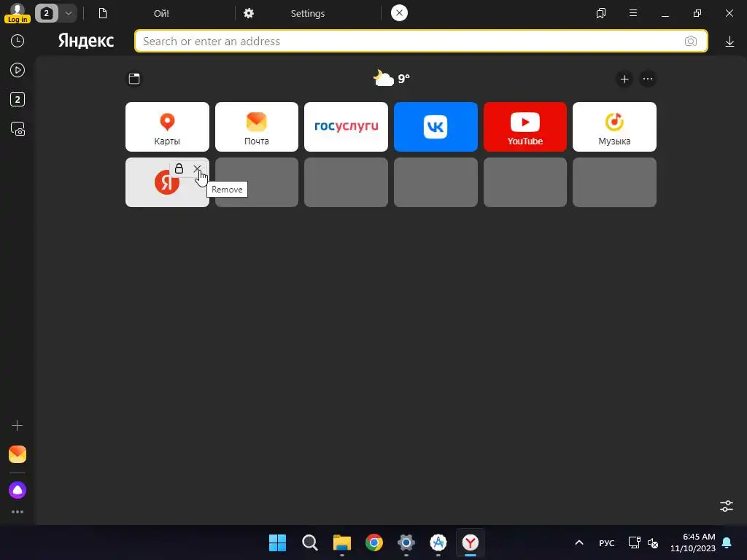Screen dimensions: 747x560
Task: Open the video play icon in sidebar
Action: tap(18, 70)
